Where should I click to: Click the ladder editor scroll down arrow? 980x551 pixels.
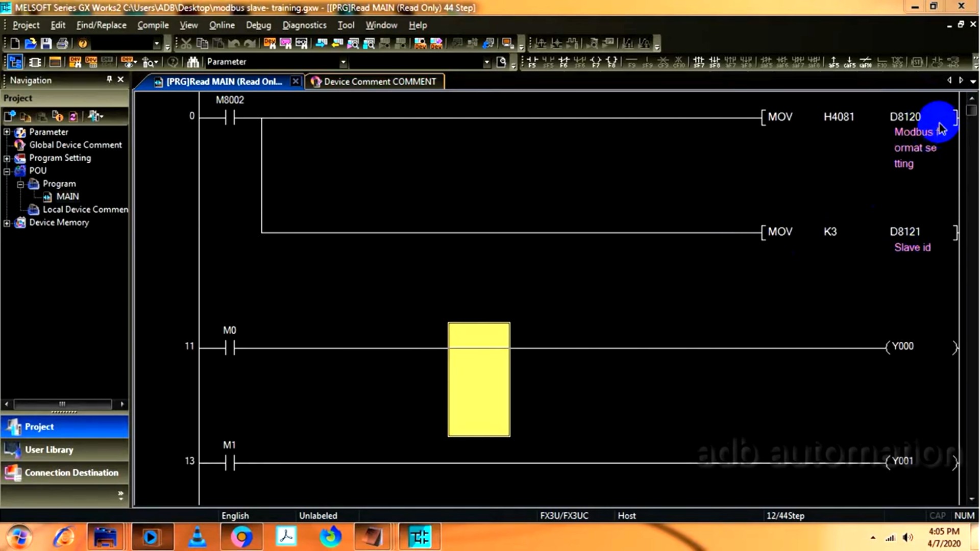click(972, 499)
